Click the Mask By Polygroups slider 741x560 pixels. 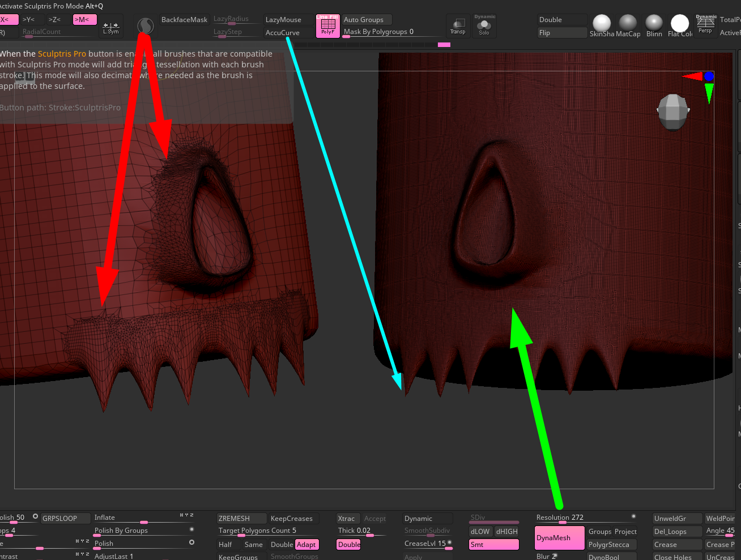coord(392,32)
